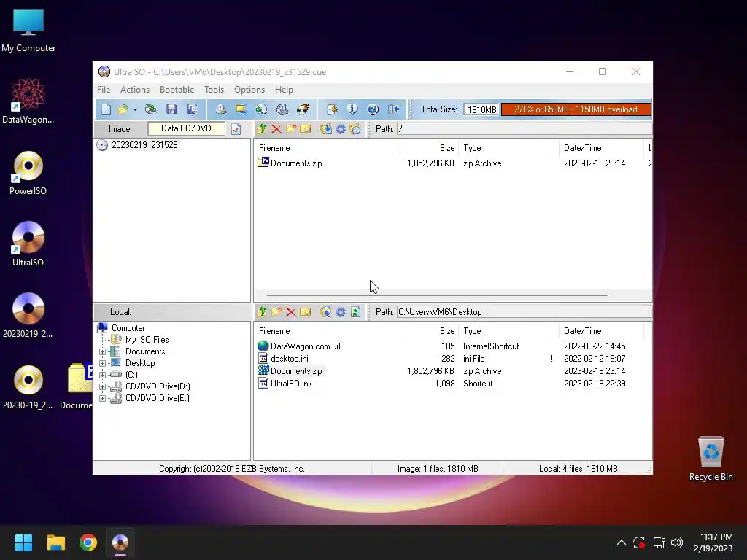747x560 pixels.
Task: Open the Tools menu
Action: 214,90
